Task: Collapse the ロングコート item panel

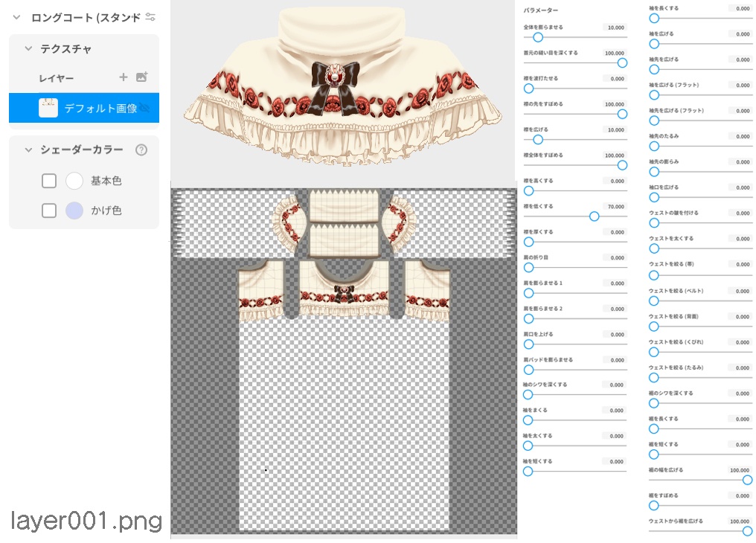Action: coord(16,17)
